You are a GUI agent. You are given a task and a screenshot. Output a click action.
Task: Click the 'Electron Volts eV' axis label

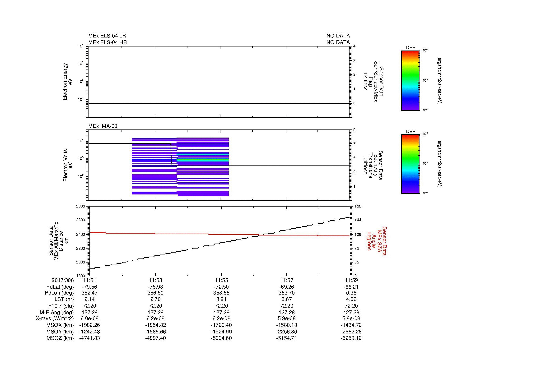tap(67, 165)
